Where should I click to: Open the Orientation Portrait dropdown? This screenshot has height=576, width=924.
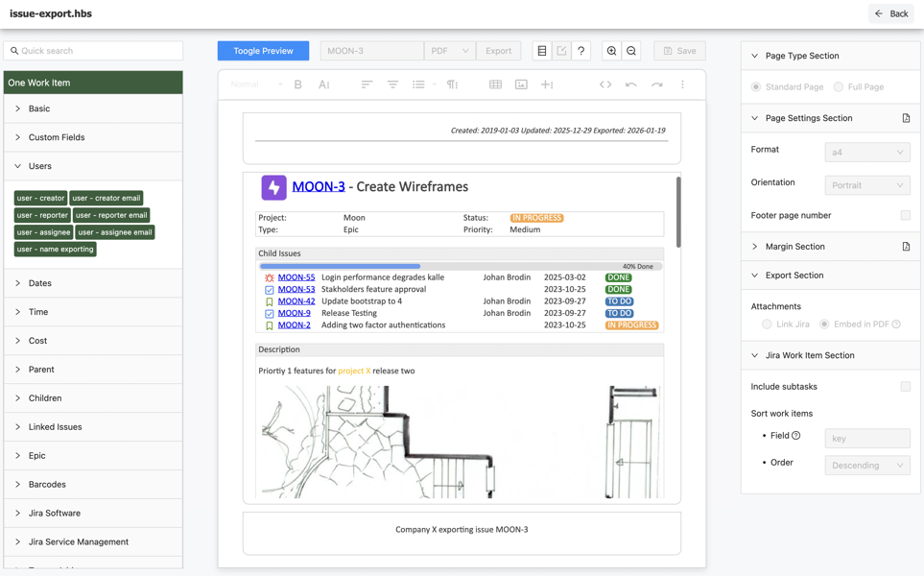pyautogui.click(x=867, y=185)
